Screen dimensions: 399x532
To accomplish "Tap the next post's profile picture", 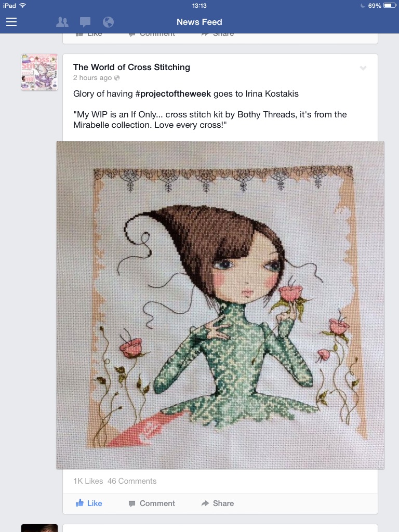I will point(39,528).
